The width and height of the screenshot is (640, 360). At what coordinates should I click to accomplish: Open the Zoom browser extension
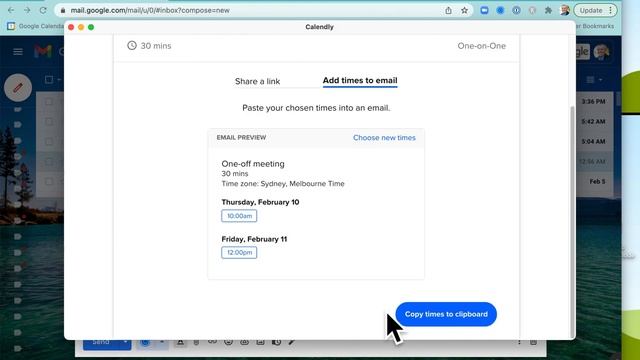click(x=484, y=11)
